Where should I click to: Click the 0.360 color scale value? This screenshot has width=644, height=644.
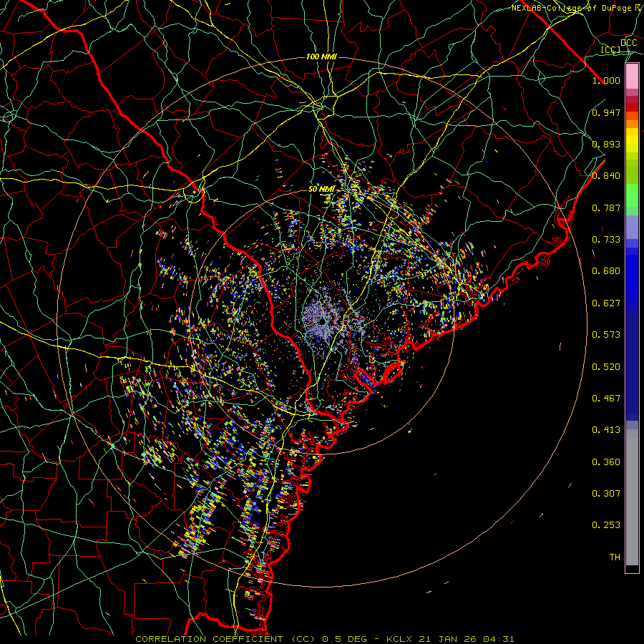(606, 462)
